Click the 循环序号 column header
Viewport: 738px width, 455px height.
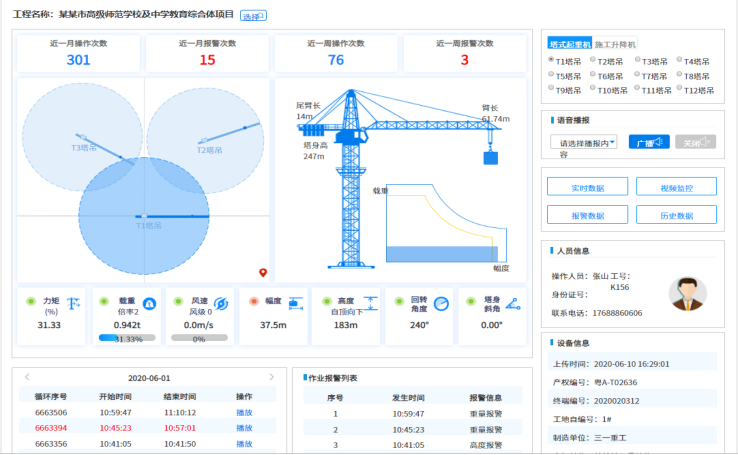pyautogui.click(x=51, y=397)
